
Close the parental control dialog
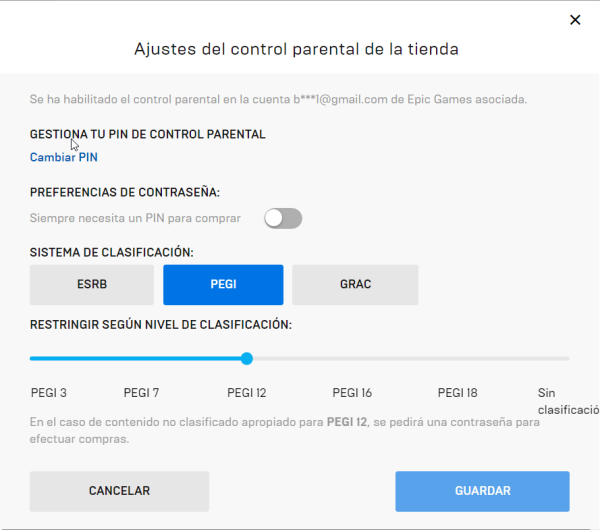(x=574, y=20)
